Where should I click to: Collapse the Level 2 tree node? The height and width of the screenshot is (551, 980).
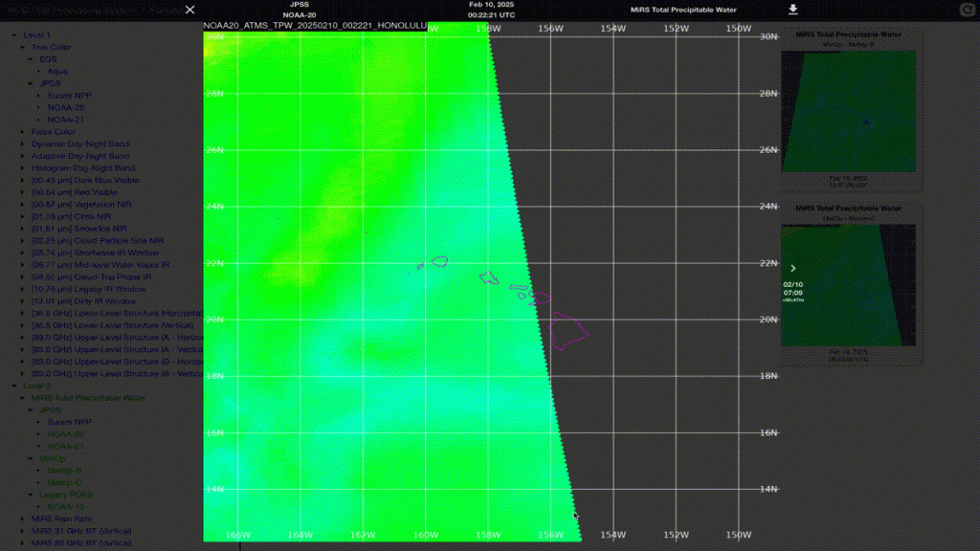tap(14, 386)
